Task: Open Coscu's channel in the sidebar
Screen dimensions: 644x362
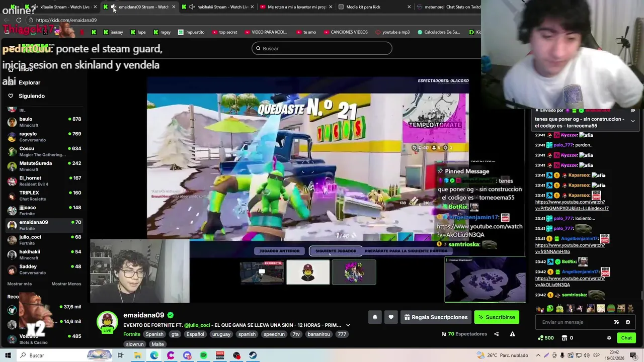Action: 44,151
